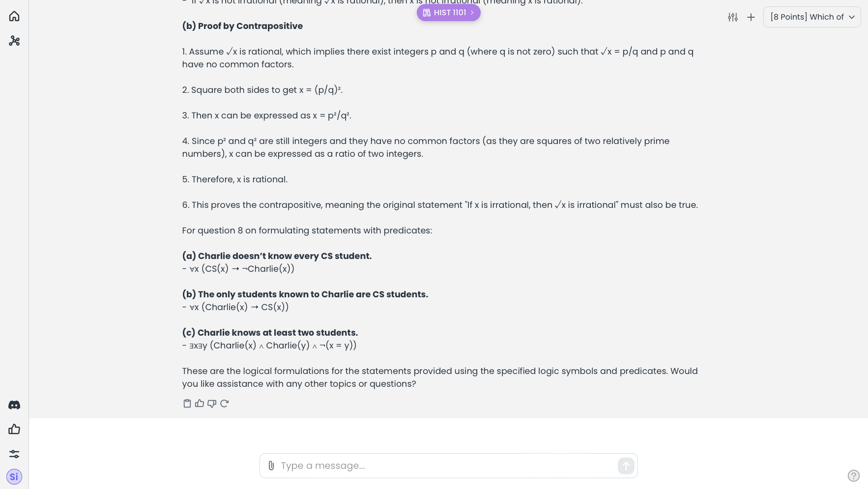Open chat settings sliders at top right
Viewport: 868px width, 489px height.
pyautogui.click(x=733, y=17)
